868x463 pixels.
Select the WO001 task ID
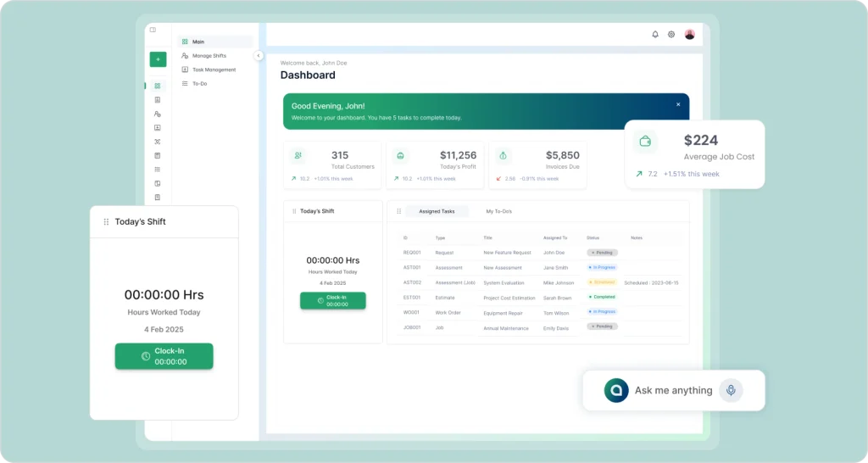pos(411,312)
